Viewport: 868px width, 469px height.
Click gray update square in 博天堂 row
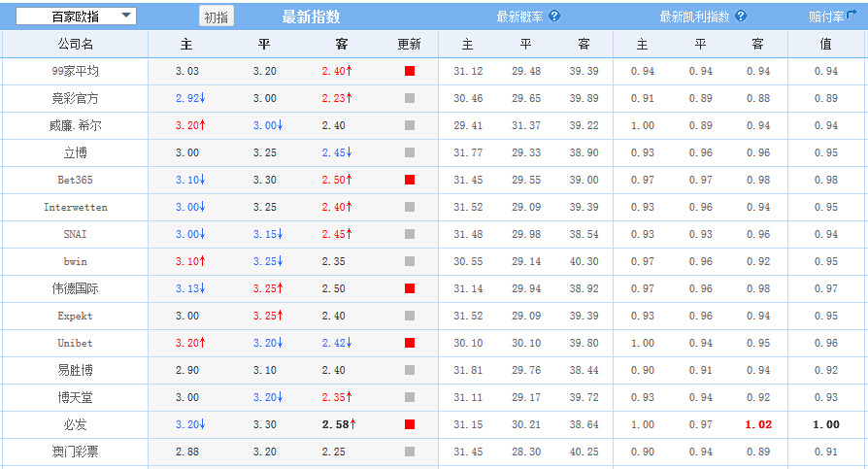click(410, 397)
